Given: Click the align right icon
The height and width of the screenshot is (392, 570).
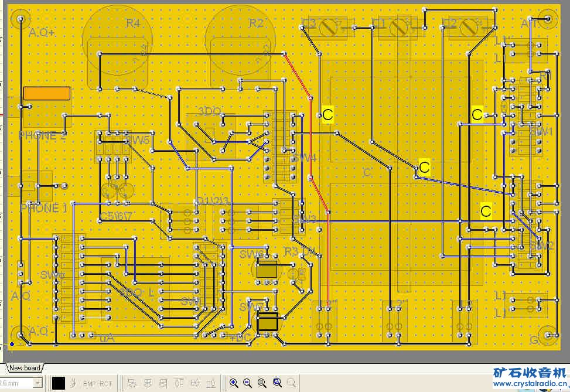Looking at the screenshot, I should pos(163,383).
